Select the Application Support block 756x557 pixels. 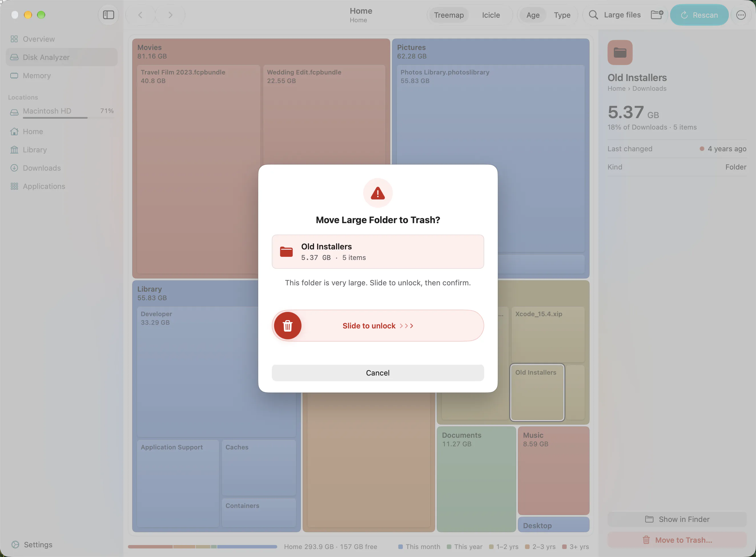coord(178,483)
